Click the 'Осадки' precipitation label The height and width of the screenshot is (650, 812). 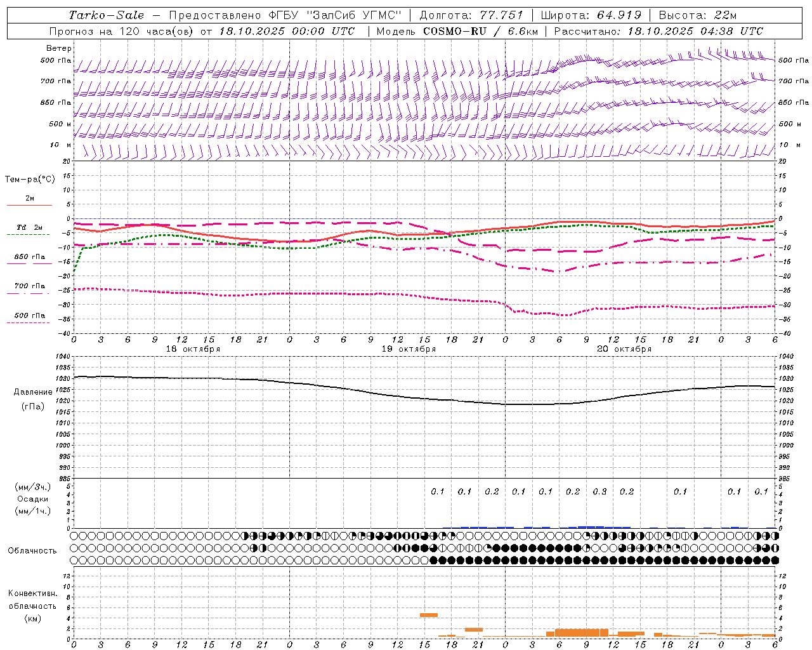[x=33, y=499]
